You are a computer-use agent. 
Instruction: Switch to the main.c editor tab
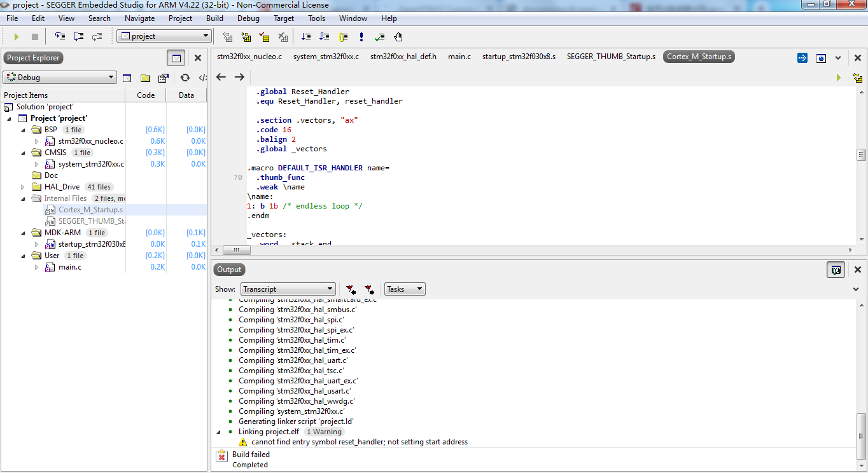click(x=459, y=57)
